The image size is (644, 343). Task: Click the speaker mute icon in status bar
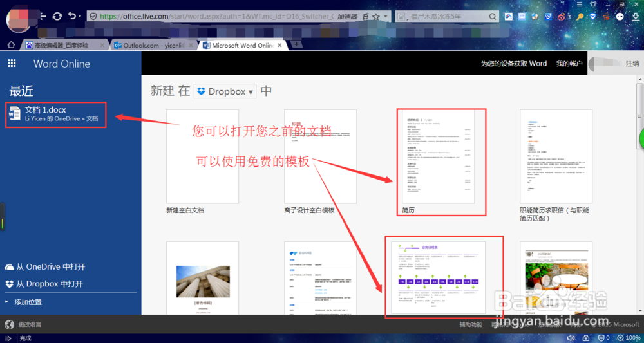pos(571,338)
